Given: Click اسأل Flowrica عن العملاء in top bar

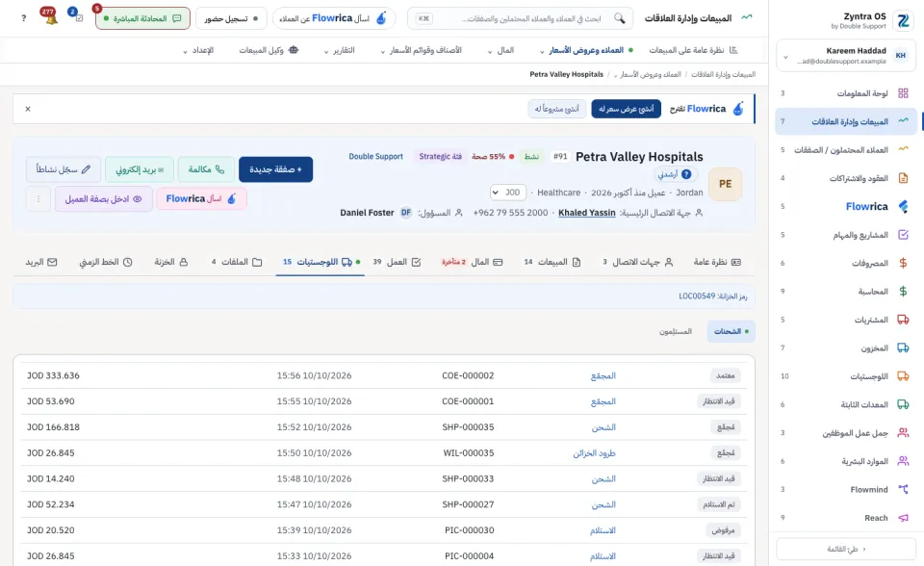Looking at the screenshot, I should pyautogui.click(x=334, y=18).
